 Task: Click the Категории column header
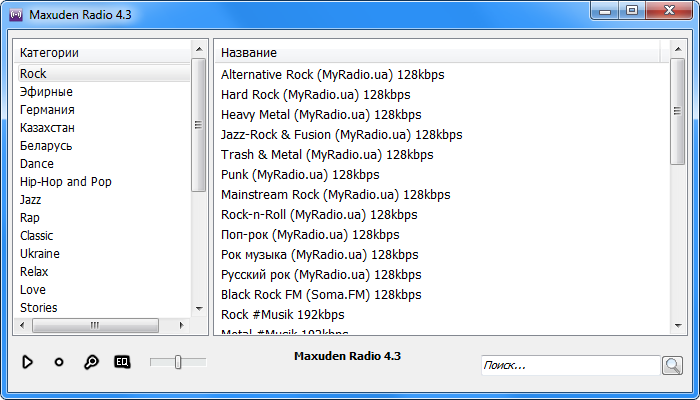point(103,53)
